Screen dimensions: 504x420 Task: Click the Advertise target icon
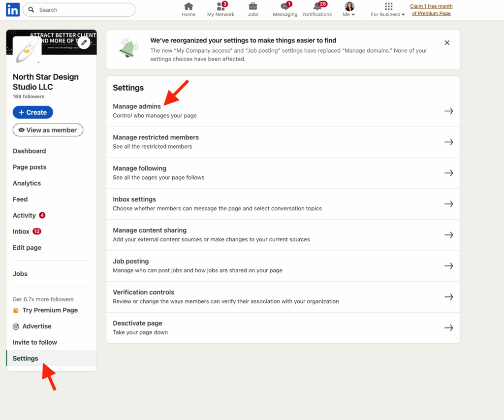click(16, 326)
